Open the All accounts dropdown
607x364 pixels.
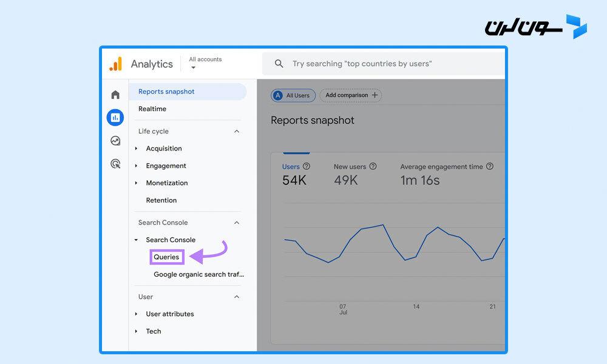click(x=205, y=64)
